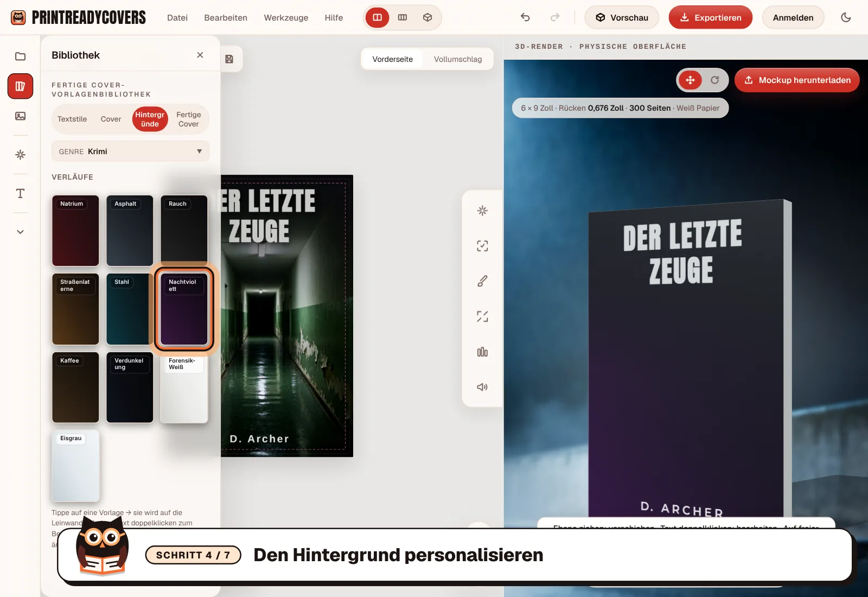Open the image icon in left sidebar

pyautogui.click(x=20, y=116)
